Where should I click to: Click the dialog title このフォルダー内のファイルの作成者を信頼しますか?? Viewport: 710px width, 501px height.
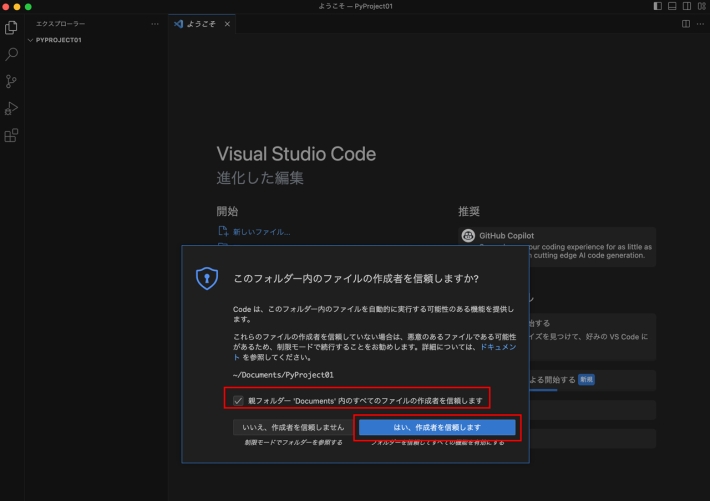click(356, 279)
